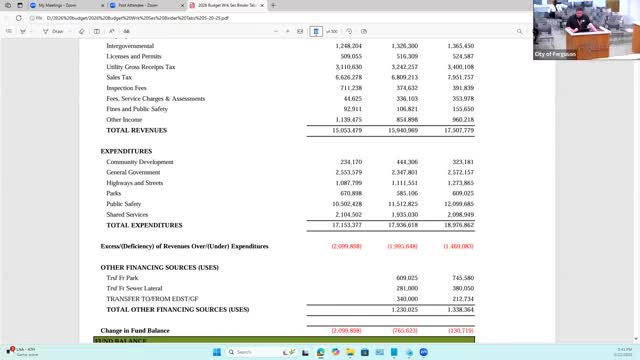Click the TOTAL REVENUES row label
Image resolution: width=640 pixels, height=360 pixels.
coord(137,130)
